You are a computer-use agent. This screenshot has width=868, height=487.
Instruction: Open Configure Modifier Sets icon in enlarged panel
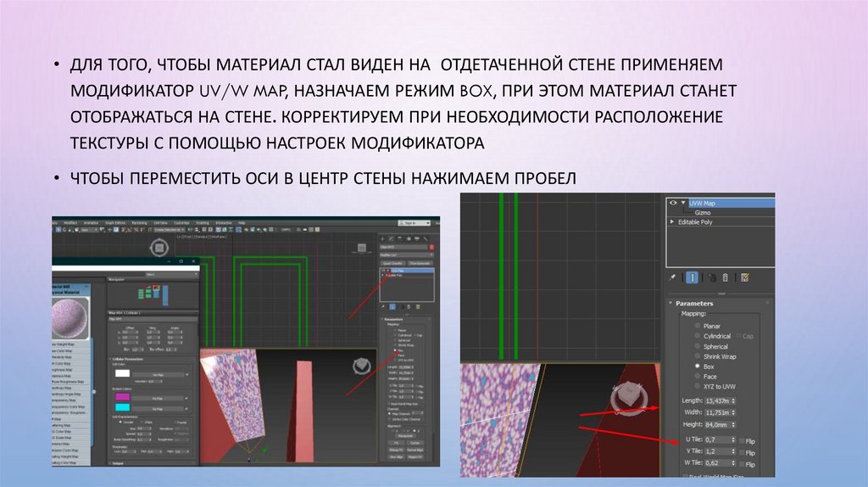745,277
